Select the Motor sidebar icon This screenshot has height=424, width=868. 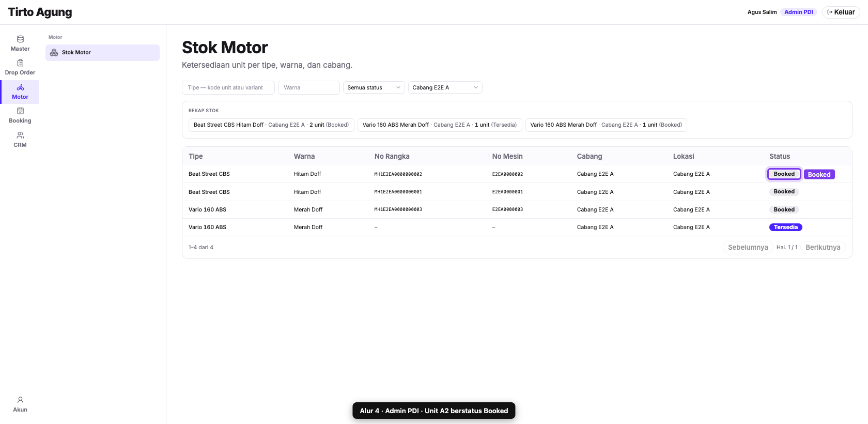click(20, 92)
